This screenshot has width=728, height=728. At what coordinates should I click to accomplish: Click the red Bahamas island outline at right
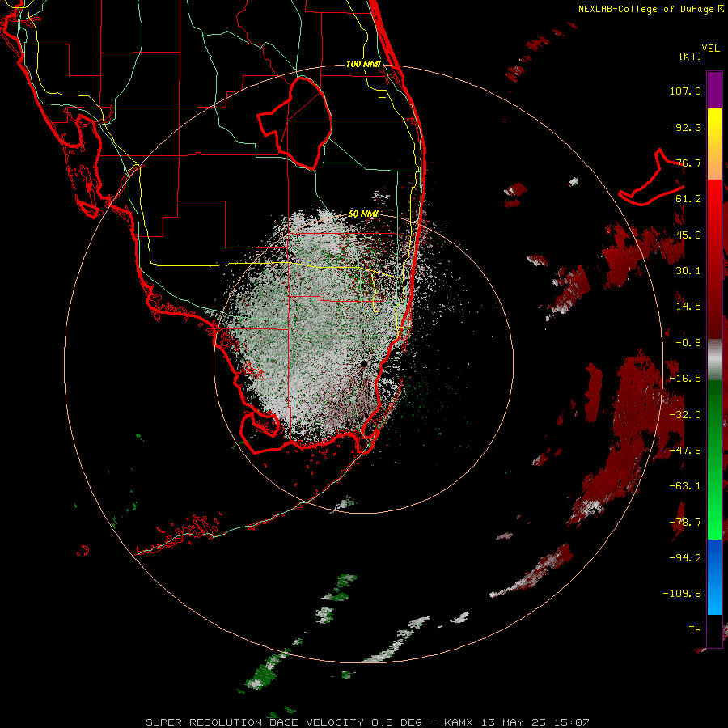click(652, 178)
